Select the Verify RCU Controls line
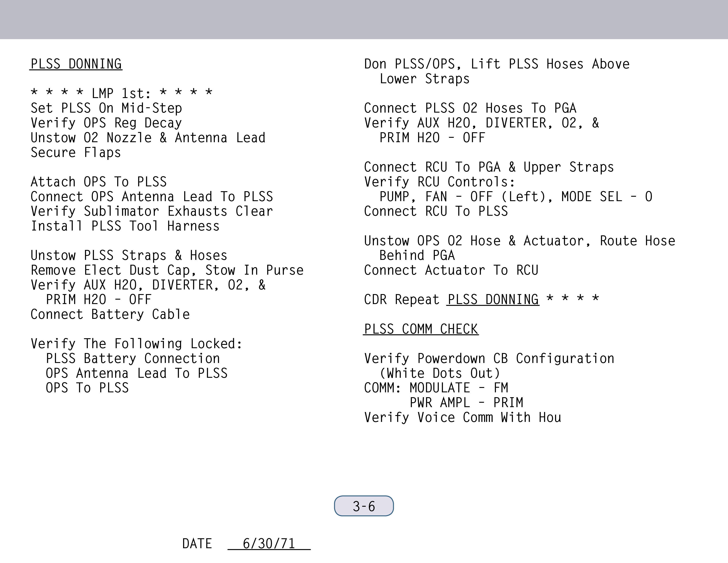The image size is (728, 563). 439,182
